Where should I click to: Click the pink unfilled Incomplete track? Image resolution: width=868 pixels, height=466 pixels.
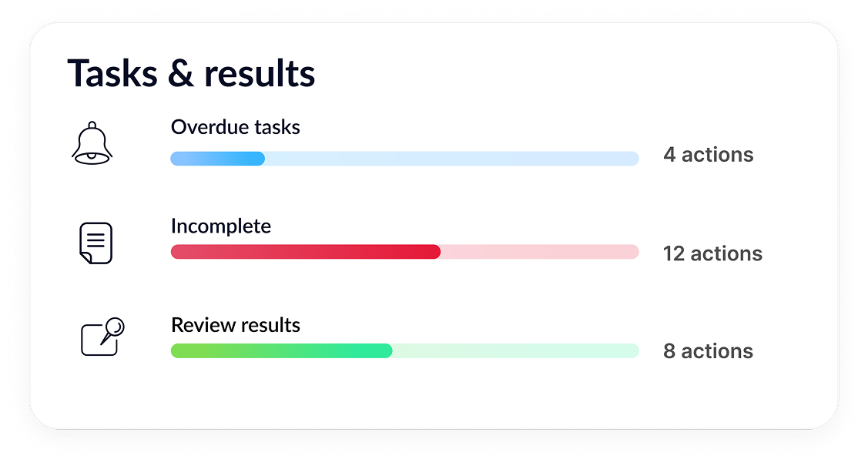[539, 252]
